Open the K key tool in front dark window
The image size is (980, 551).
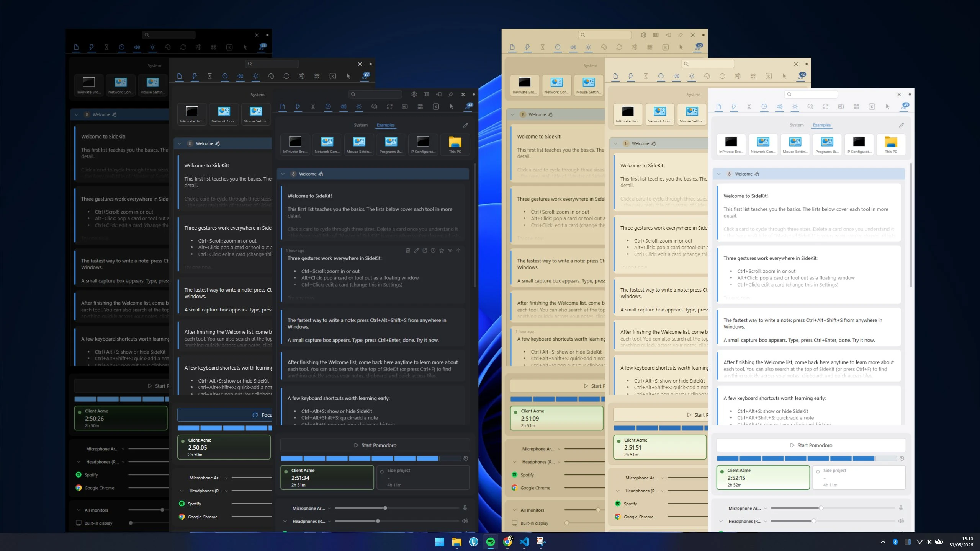click(x=436, y=107)
